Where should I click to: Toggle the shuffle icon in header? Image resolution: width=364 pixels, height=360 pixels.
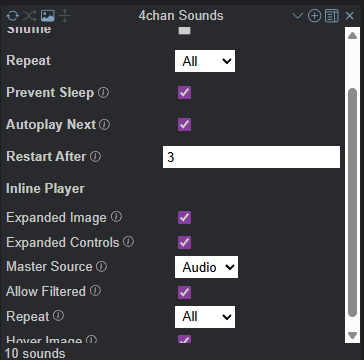pos(29,16)
